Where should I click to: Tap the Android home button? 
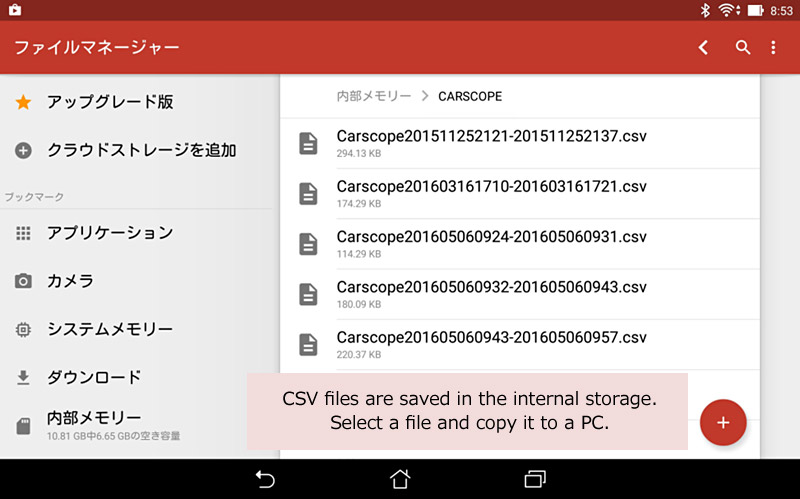pyautogui.click(x=400, y=479)
